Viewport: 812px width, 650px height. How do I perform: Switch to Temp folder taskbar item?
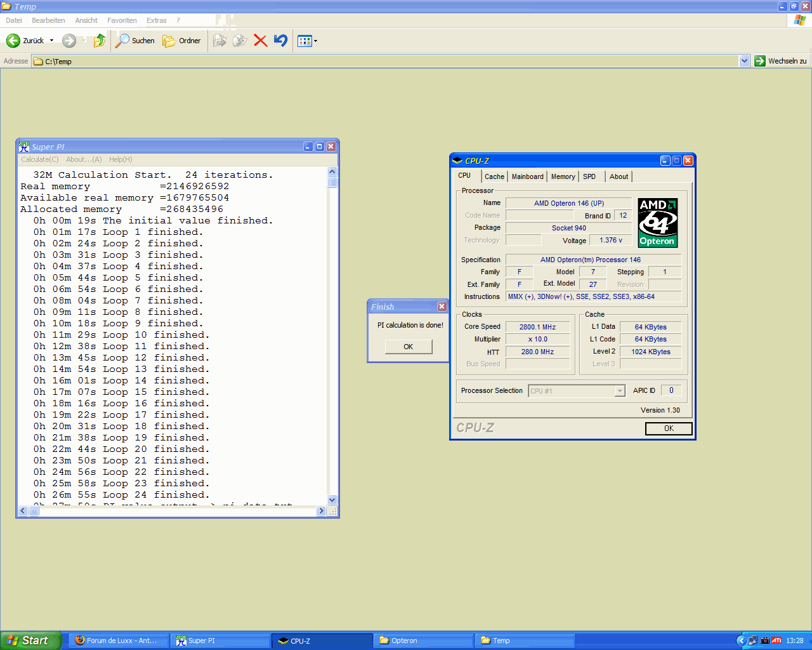point(525,640)
